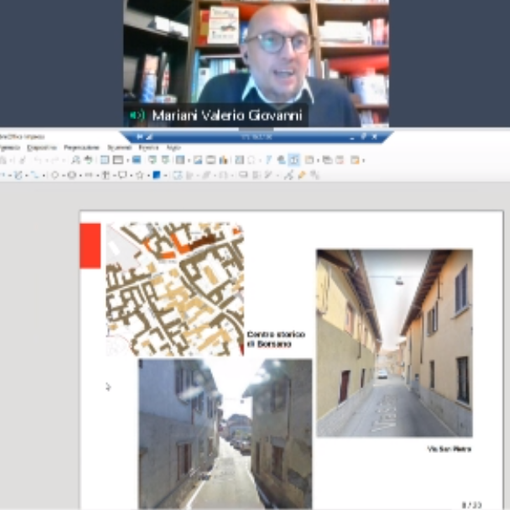Select the basic shapes circle tool
This screenshot has height=510, width=510.
pyautogui.click(x=55, y=175)
